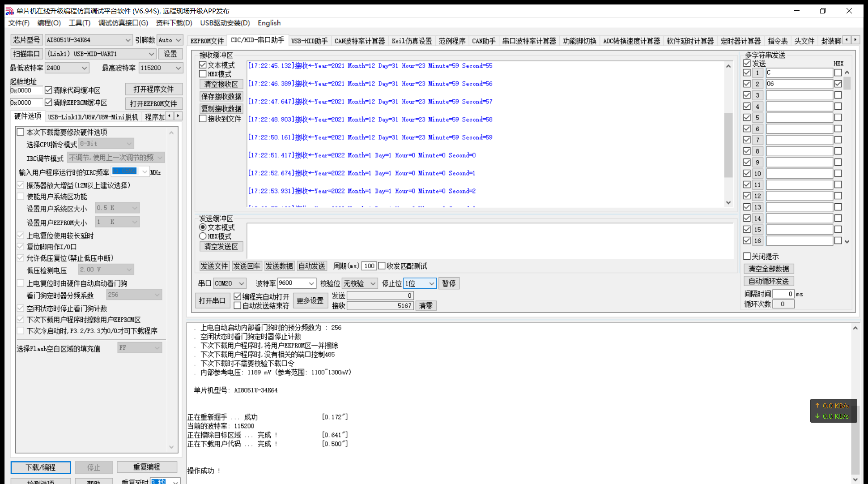Toggle 编程完自动打开 checkbox
Viewport: 868px width, 484px height.
238,296
